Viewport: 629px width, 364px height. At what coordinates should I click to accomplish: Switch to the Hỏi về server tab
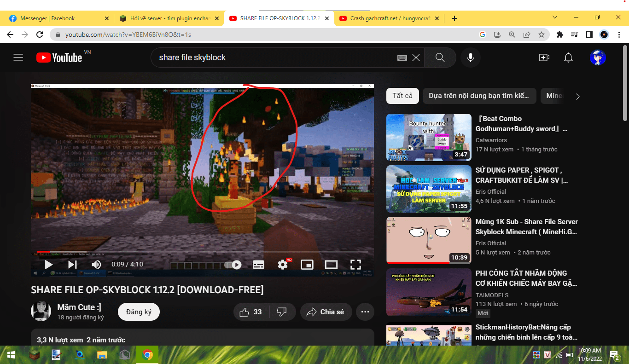pos(170,18)
